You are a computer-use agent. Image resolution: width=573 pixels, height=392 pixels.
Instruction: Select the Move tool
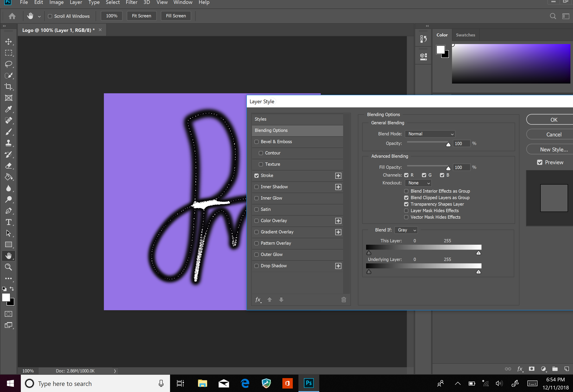click(9, 42)
